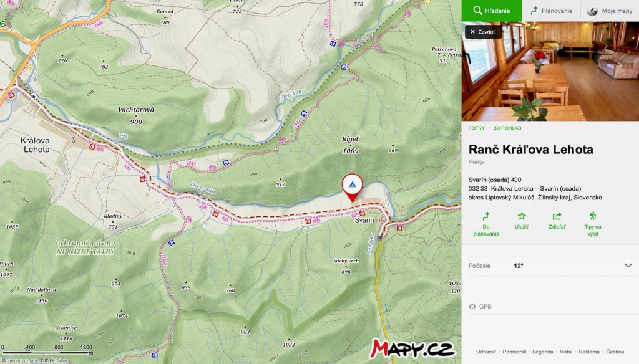Open the Moje mapy tab

click(610, 11)
